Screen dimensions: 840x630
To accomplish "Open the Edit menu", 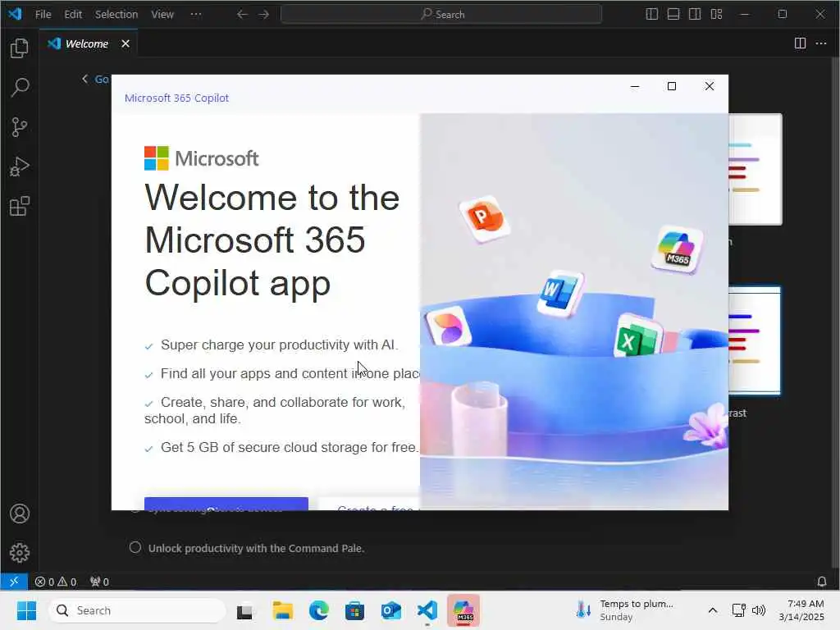I will (73, 15).
